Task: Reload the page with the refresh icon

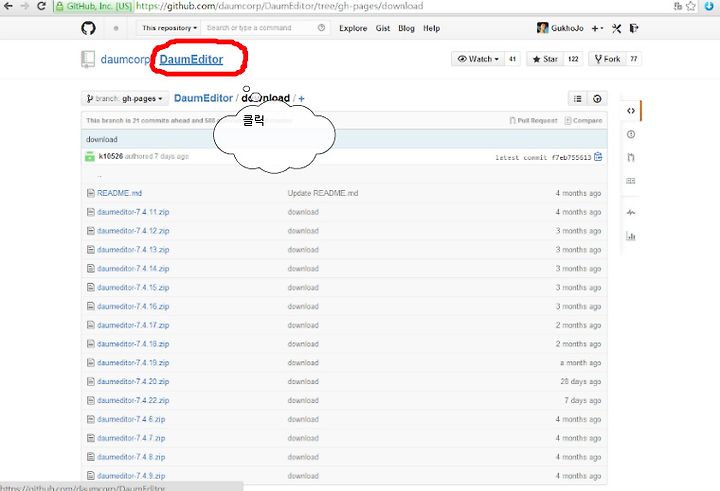Action: [41, 6]
